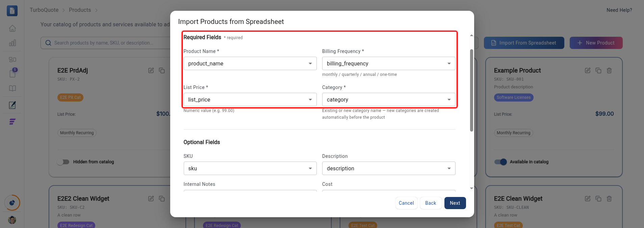Click the TurboQuote breadcrumb
Viewport: 644px width, 228px height.
point(44,10)
